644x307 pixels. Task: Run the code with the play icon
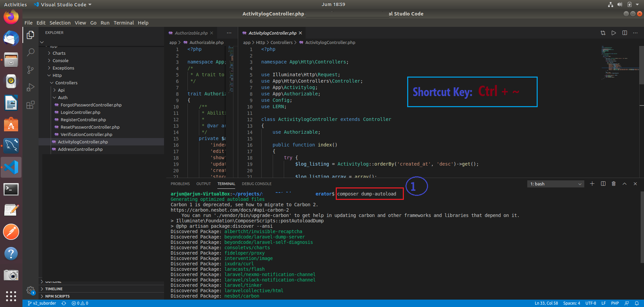613,33
